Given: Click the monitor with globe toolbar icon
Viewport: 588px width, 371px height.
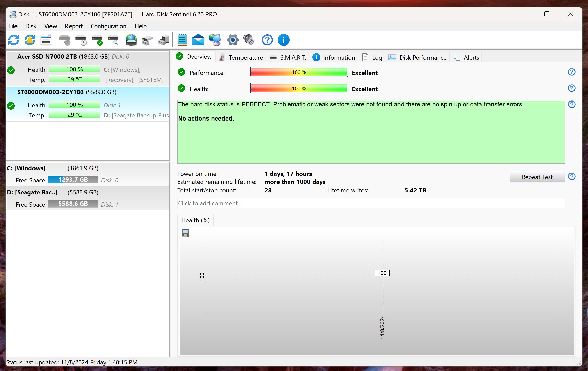Looking at the screenshot, I should click(x=215, y=40).
